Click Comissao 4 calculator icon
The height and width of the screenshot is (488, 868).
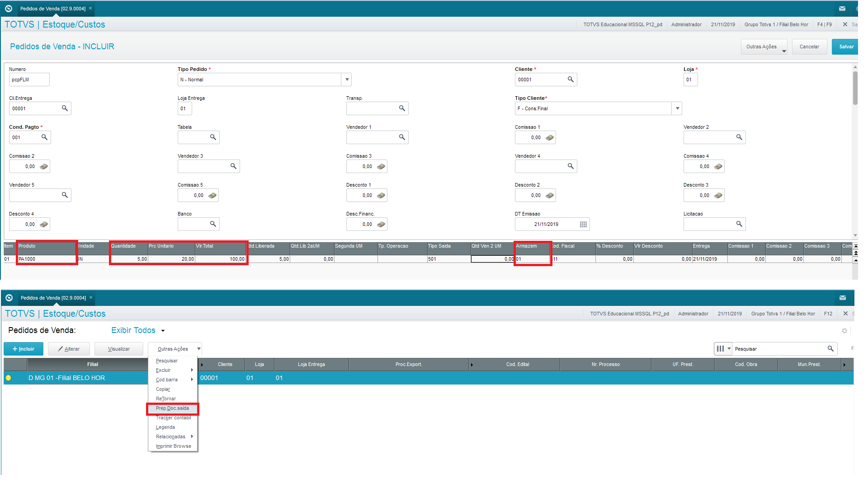tap(718, 167)
